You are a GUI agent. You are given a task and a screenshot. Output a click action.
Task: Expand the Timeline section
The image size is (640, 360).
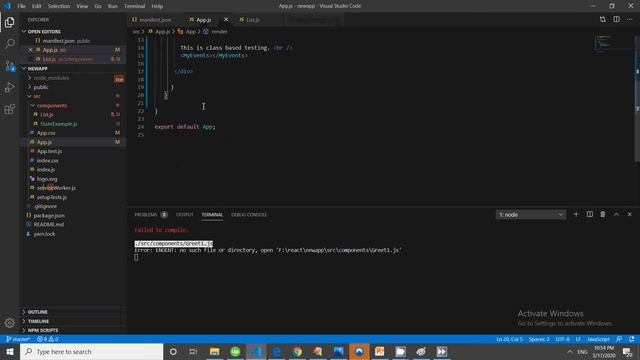[x=73, y=321]
